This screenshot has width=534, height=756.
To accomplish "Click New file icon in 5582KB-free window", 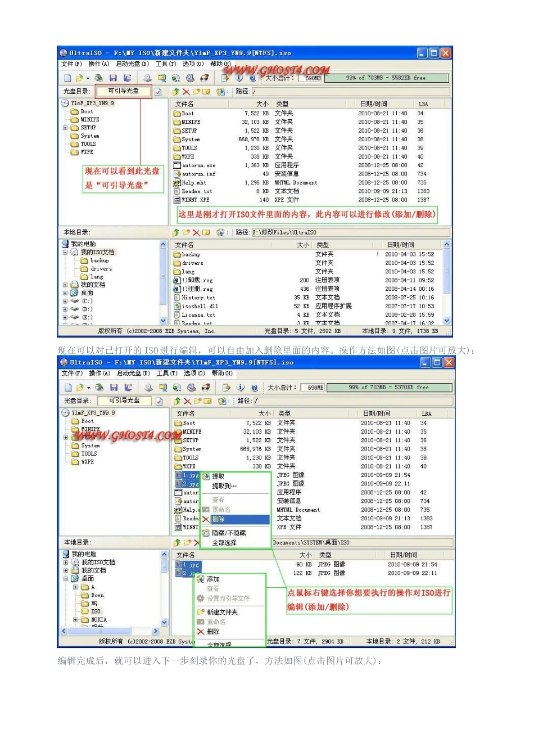I will point(67,78).
